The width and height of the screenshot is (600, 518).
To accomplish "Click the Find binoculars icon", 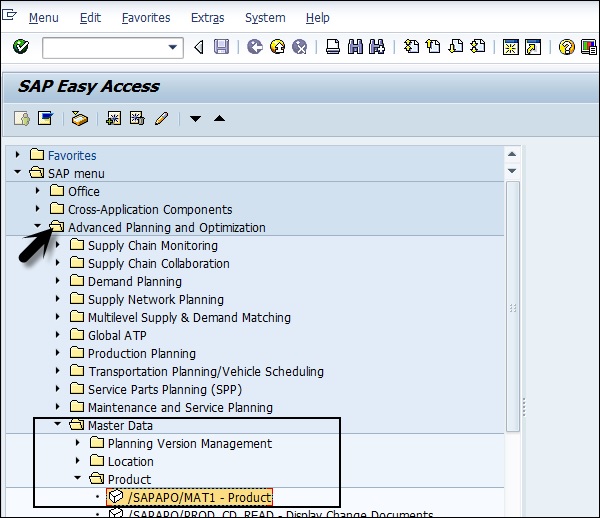I will point(354,47).
